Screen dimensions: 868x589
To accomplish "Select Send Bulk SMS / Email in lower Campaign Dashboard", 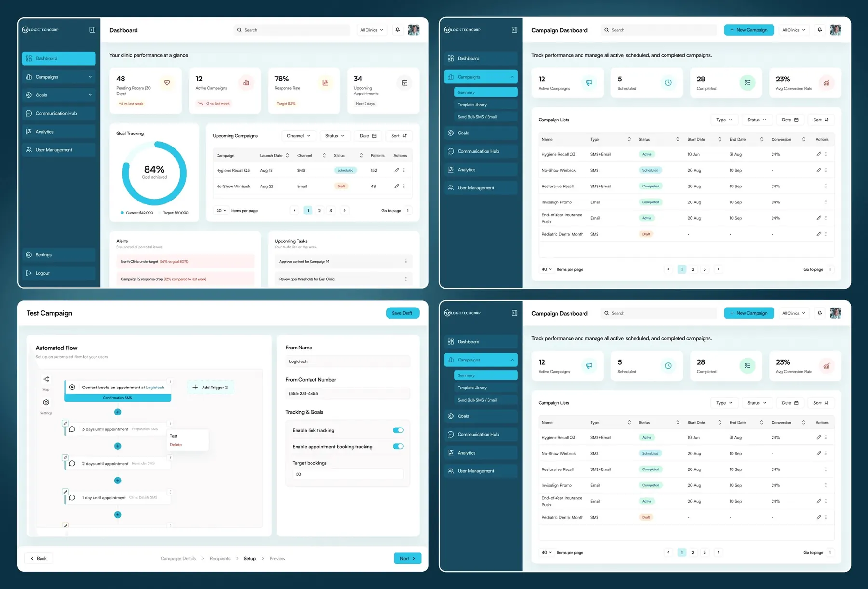I will 486,400.
